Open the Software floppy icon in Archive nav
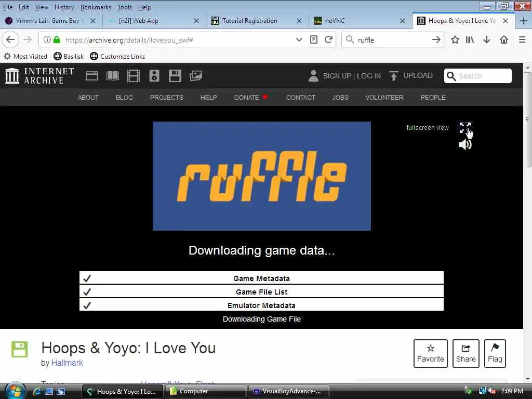532x399 pixels. point(175,76)
